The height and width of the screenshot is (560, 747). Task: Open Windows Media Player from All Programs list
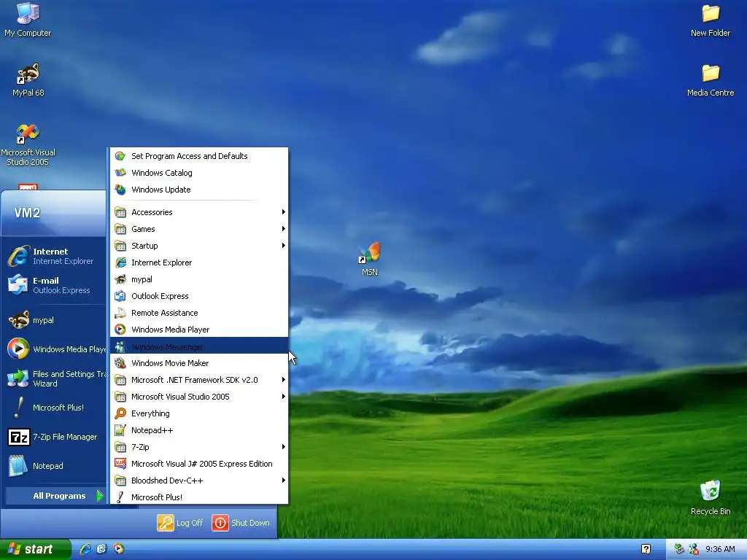(x=199, y=330)
